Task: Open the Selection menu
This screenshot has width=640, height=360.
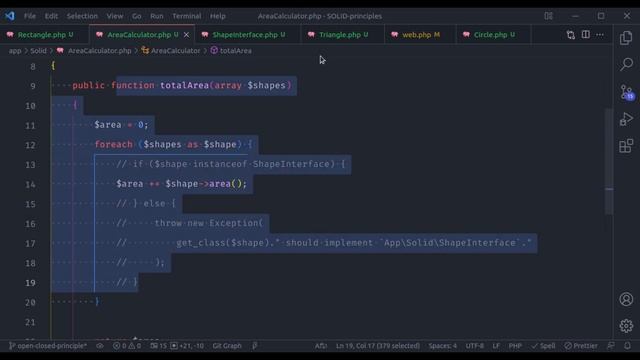Action: pos(82,16)
